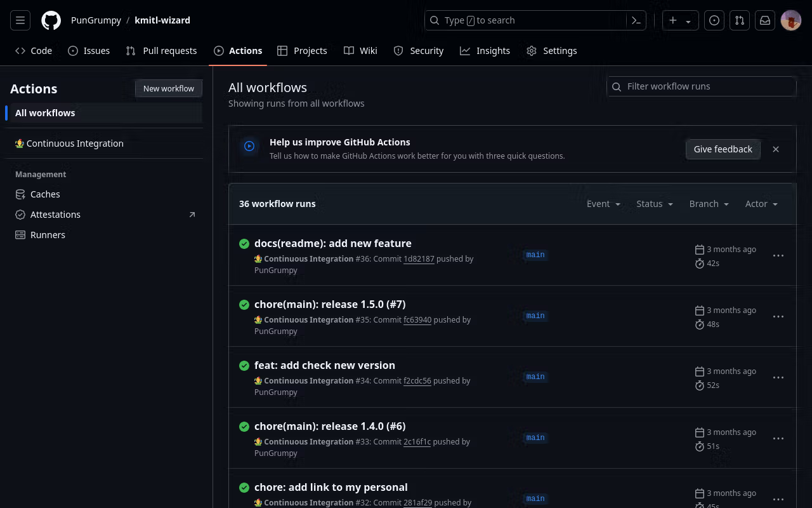Dismiss the feedback banner

point(775,149)
